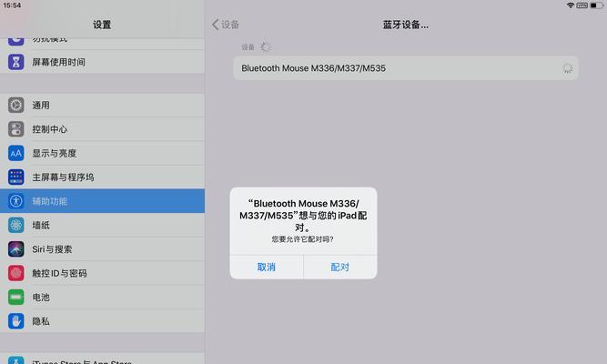Open 通用 settings
This screenshot has height=364, width=607.
(102, 105)
